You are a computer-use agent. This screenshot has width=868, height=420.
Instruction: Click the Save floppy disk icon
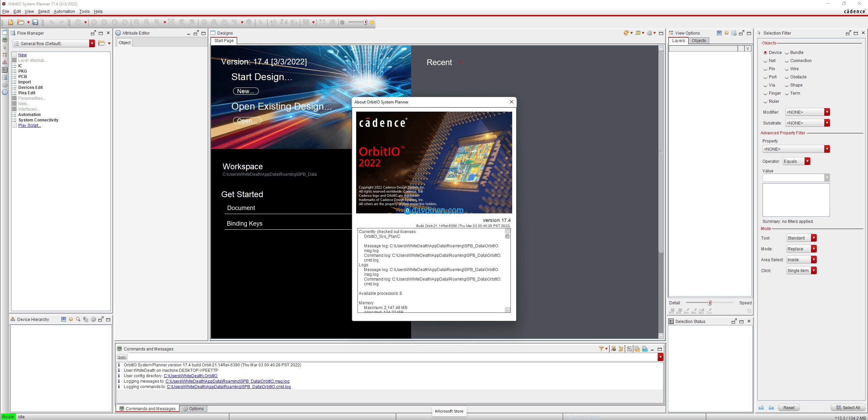click(x=35, y=22)
